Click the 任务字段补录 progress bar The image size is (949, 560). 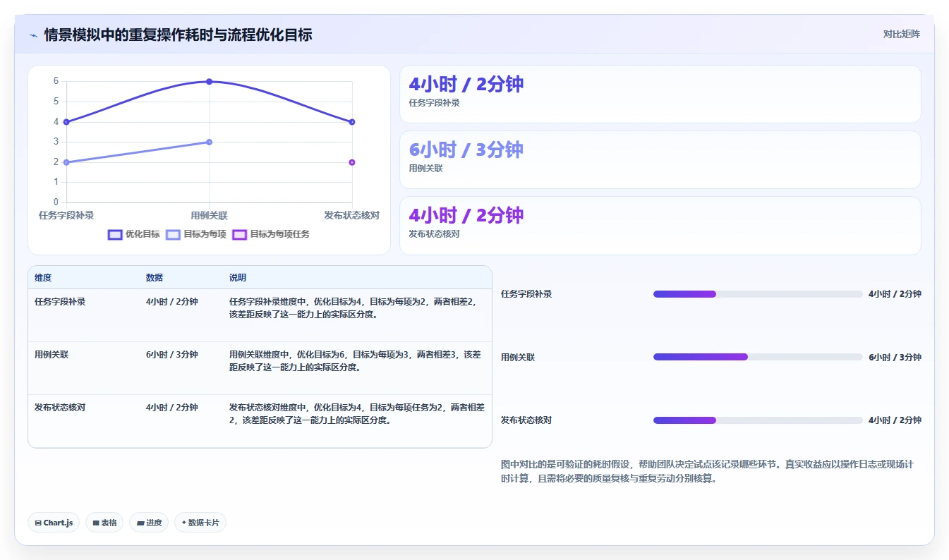click(758, 294)
